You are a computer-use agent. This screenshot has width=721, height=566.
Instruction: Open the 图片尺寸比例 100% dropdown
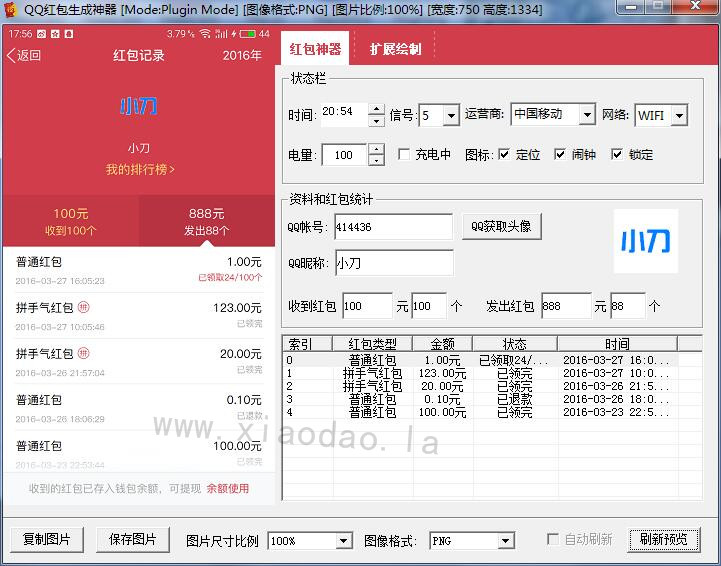pyautogui.click(x=343, y=541)
